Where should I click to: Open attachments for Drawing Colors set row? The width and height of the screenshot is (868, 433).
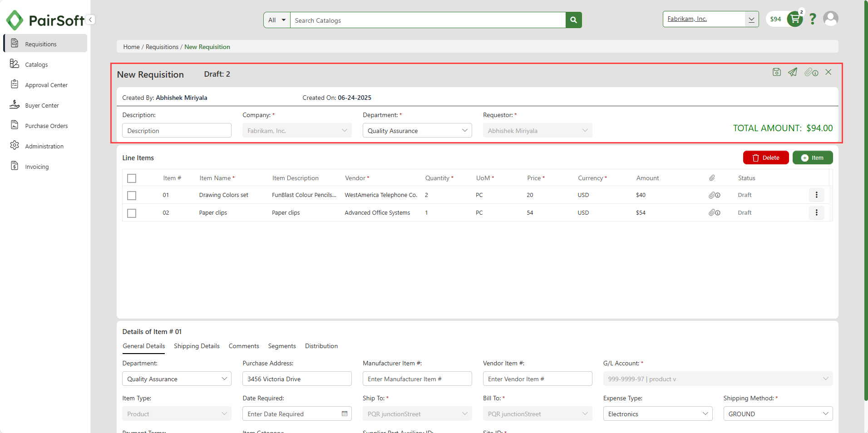coord(715,195)
